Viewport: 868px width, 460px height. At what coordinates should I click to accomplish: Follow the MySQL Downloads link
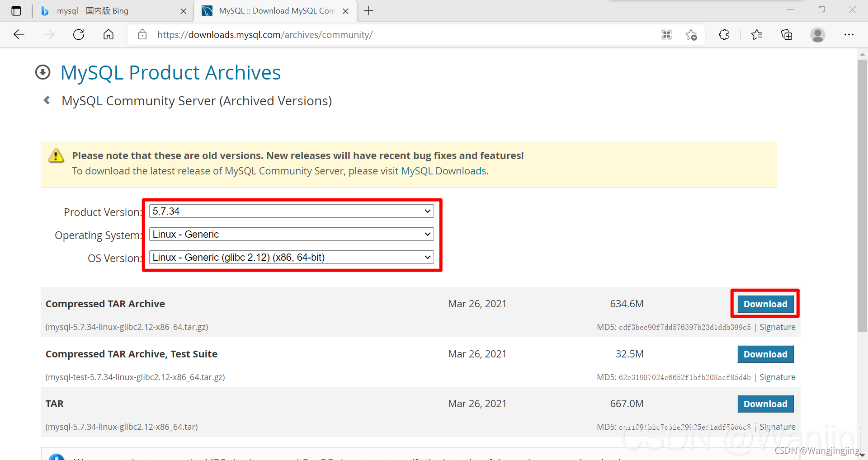click(443, 171)
